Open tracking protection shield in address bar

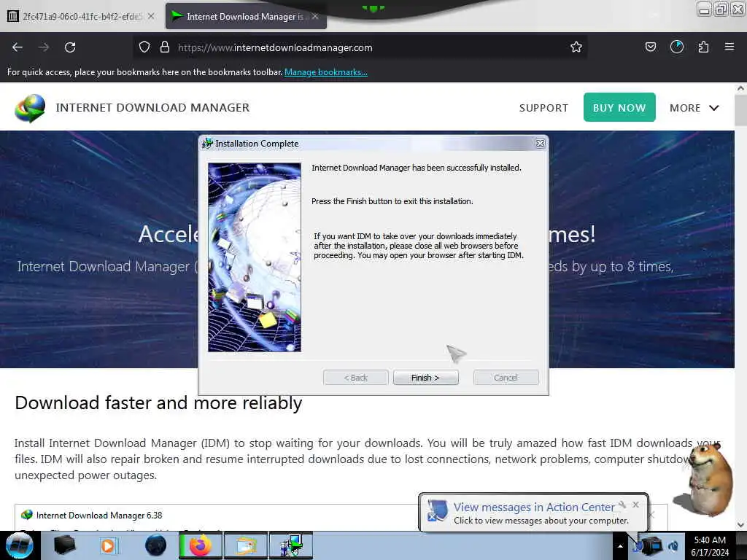[x=144, y=47]
